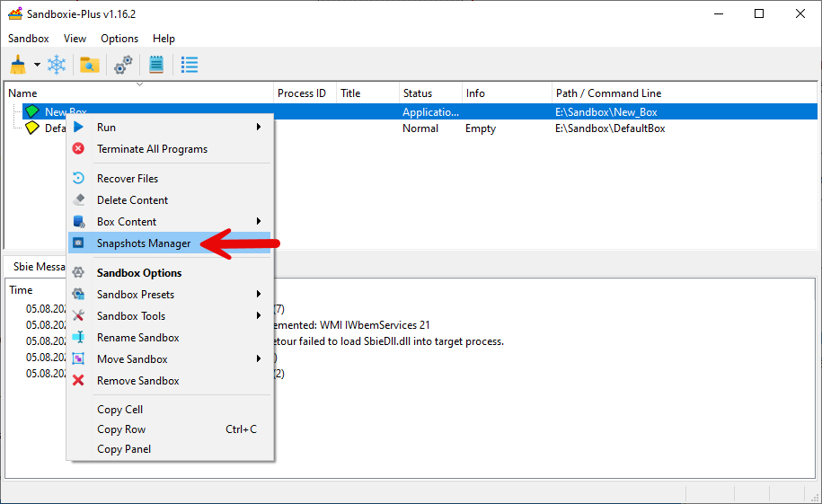Sort by the Title column header
Image resolution: width=822 pixels, height=504 pixels.
click(367, 93)
